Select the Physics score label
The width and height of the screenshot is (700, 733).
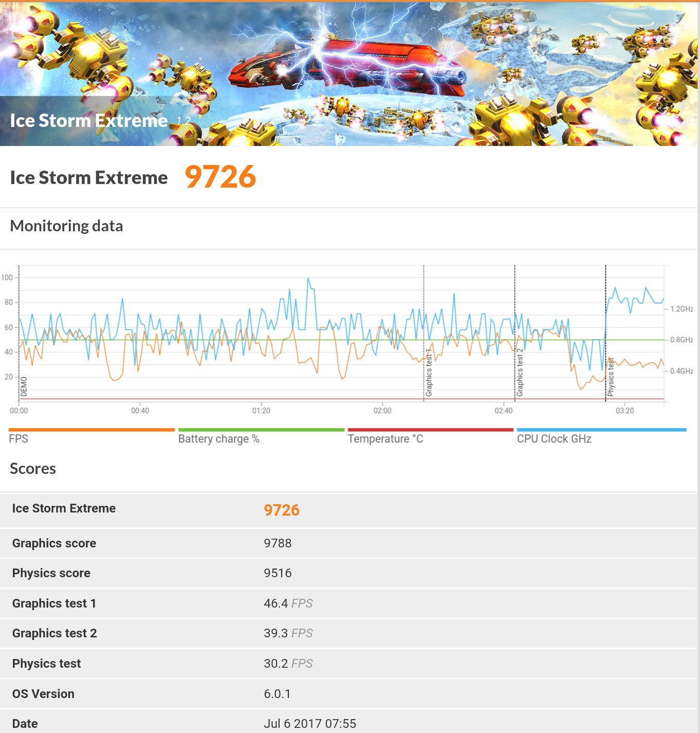[x=51, y=573]
